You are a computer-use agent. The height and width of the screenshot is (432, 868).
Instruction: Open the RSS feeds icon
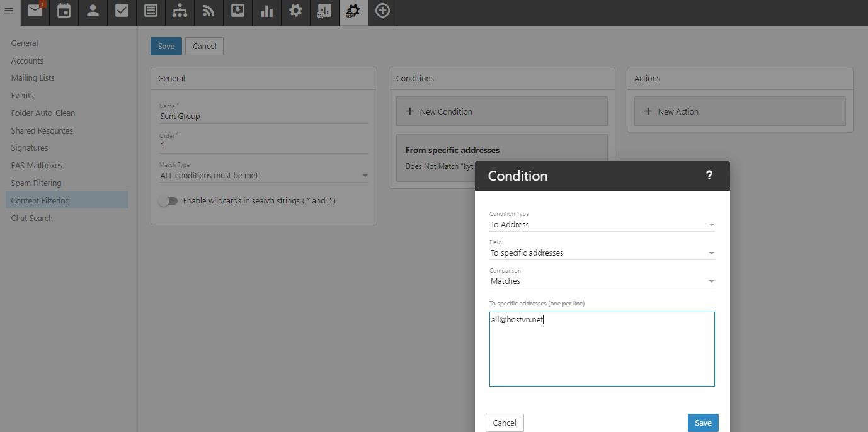[208, 11]
